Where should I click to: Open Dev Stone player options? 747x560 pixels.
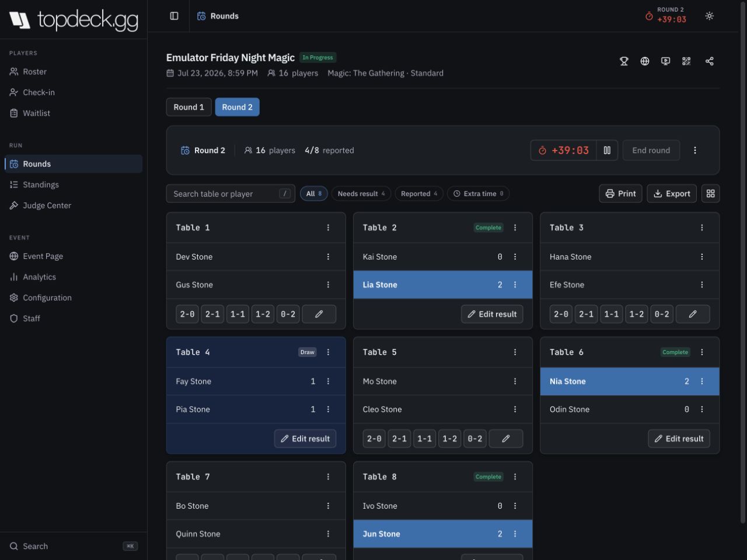click(x=328, y=257)
